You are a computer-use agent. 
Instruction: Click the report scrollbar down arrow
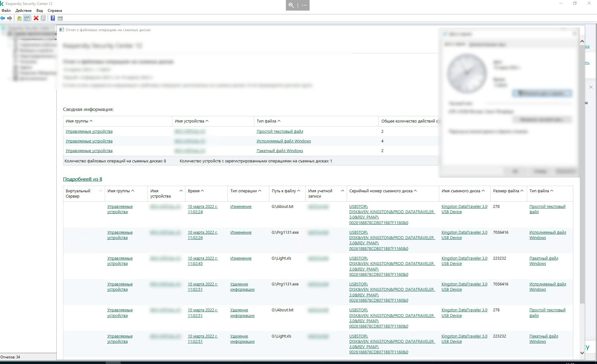coord(582,353)
